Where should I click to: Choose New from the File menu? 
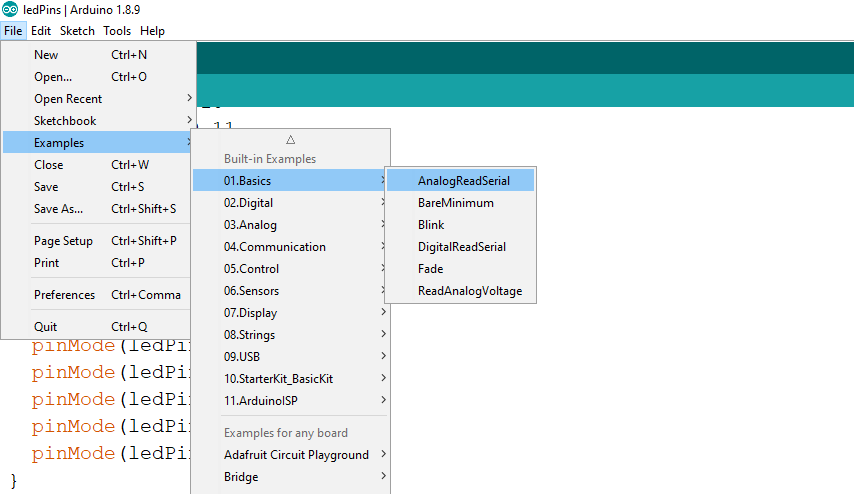tap(99, 54)
